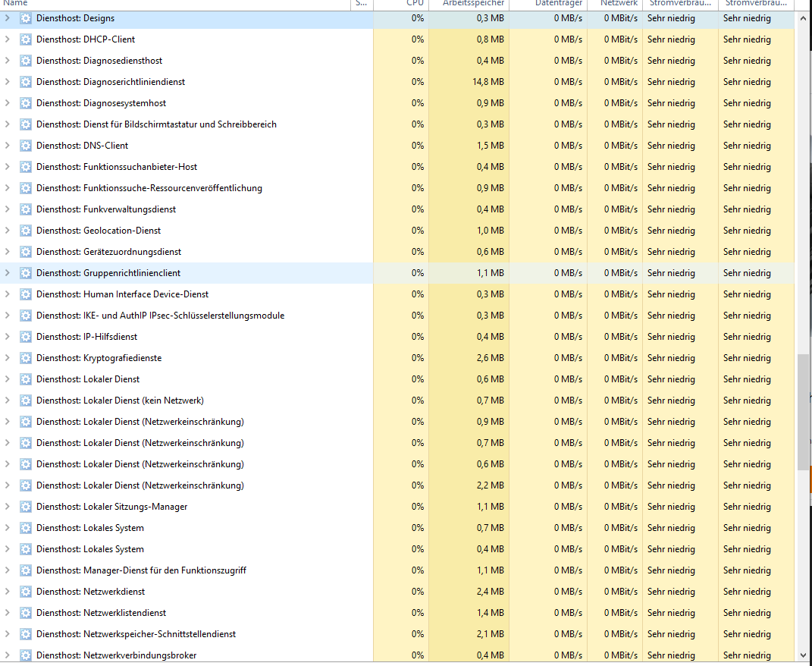Screen dimensions: 812x666
Task: Expand the Kryptografiedienste service host
Action: (8, 358)
